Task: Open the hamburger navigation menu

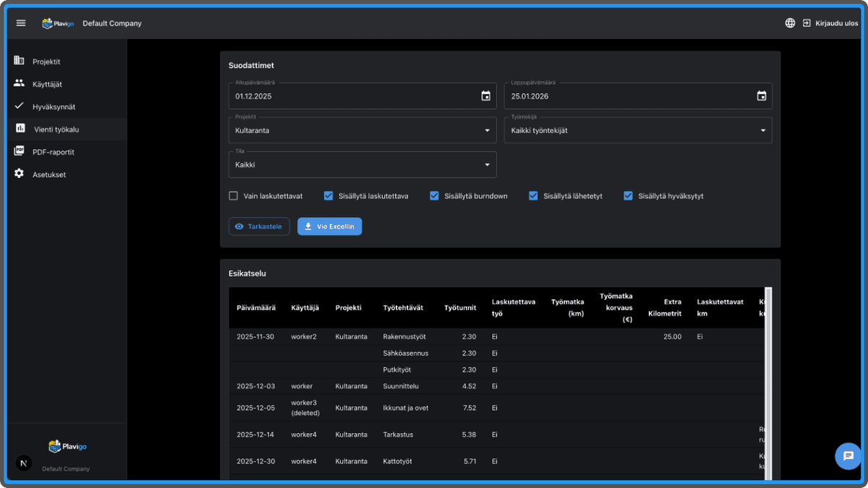Action: coord(21,23)
